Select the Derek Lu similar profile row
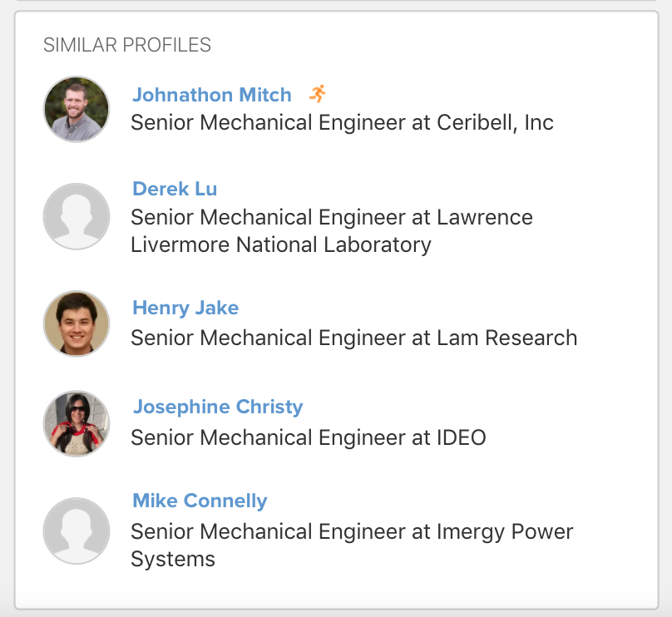 click(x=336, y=217)
